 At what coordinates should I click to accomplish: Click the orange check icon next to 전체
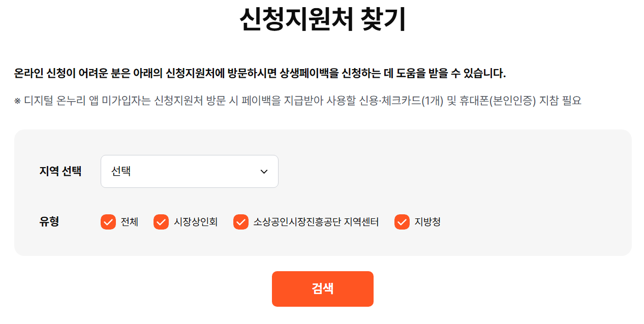108,222
